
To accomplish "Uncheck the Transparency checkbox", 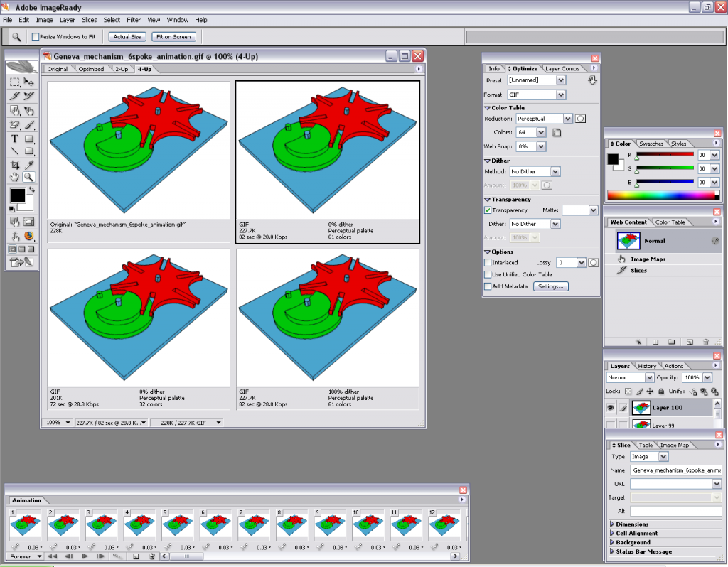I will point(488,210).
